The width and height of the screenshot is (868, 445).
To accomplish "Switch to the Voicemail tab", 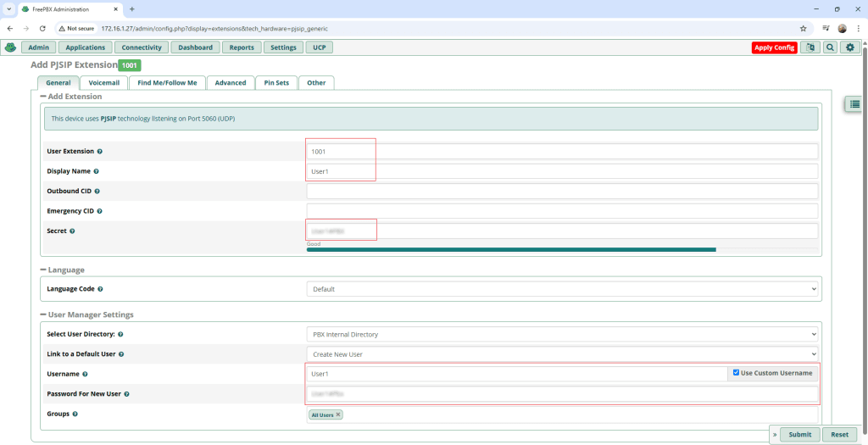I will (104, 83).
